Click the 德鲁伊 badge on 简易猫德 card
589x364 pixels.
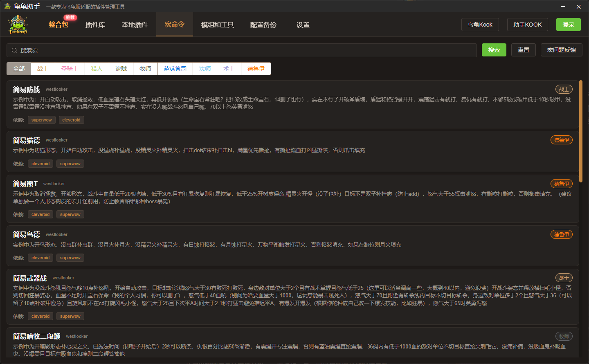pos(561,139)
